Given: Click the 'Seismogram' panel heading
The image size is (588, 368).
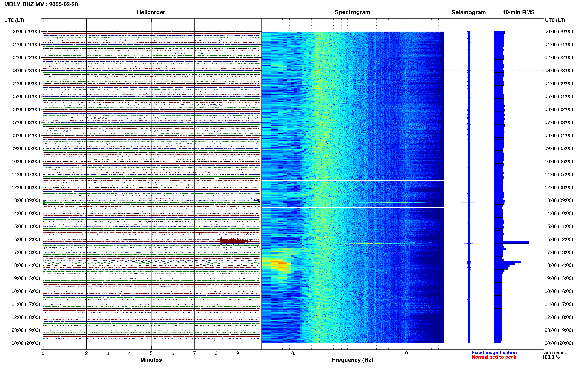Looking at the screenshot, I should [468, 12].
